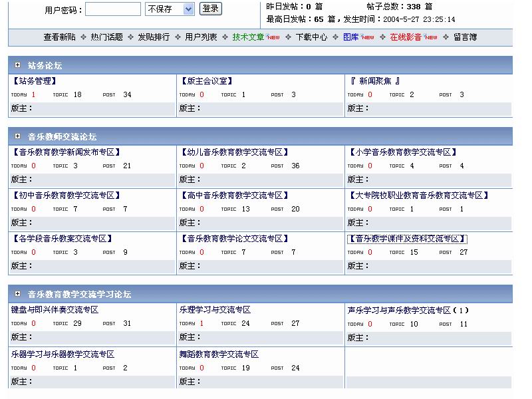Open the 『新闻聚焦』 board
The height and width of the screenshot is (399, 532).
pyautogui.click(x=374, y=80)
